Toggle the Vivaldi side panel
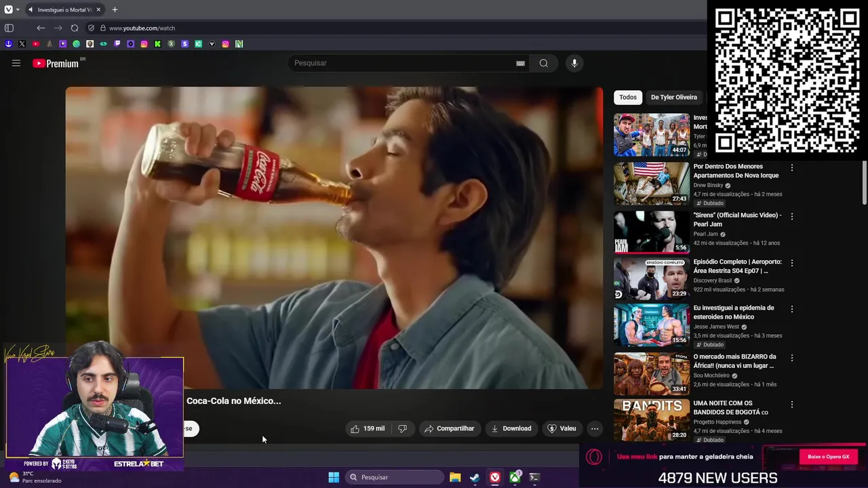 click(9, 28)
